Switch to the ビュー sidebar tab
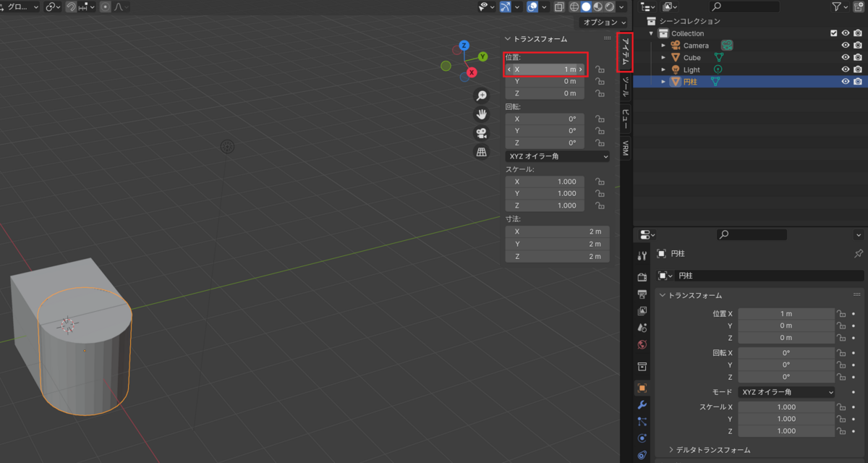Viewport: 868px width, 463px height. pos(626,119)
